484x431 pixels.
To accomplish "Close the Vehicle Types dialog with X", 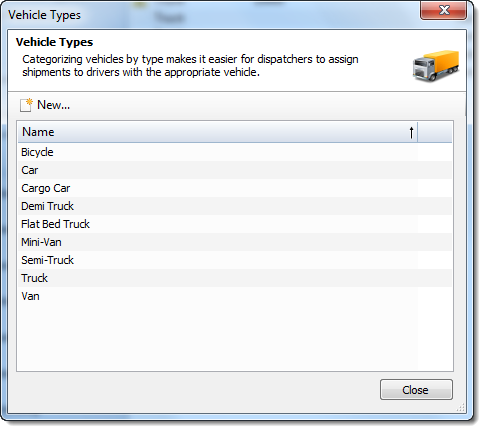I will pyautogui.click(x=443, y=10).
